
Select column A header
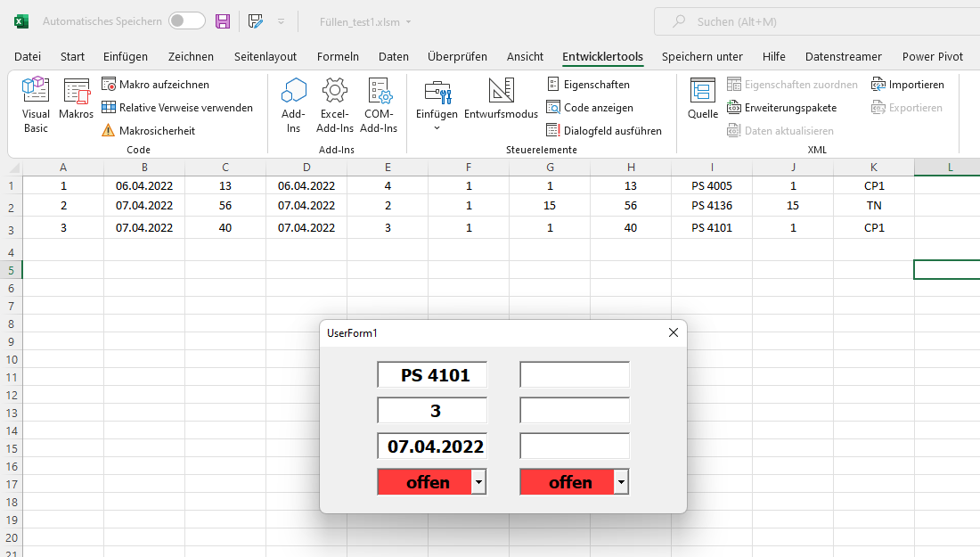tap(63, 167)
